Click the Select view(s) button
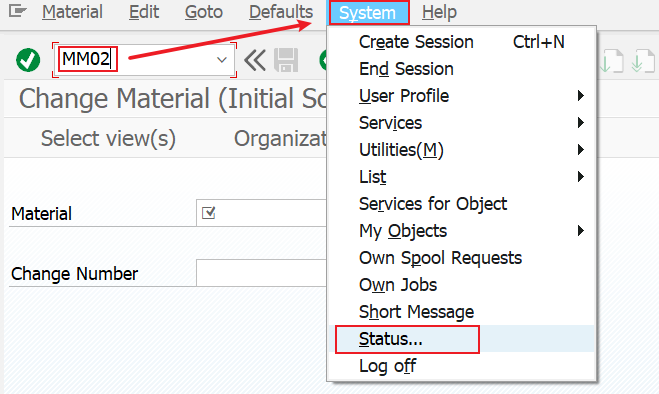The image size is (659, 394). [x=108, y=138]
